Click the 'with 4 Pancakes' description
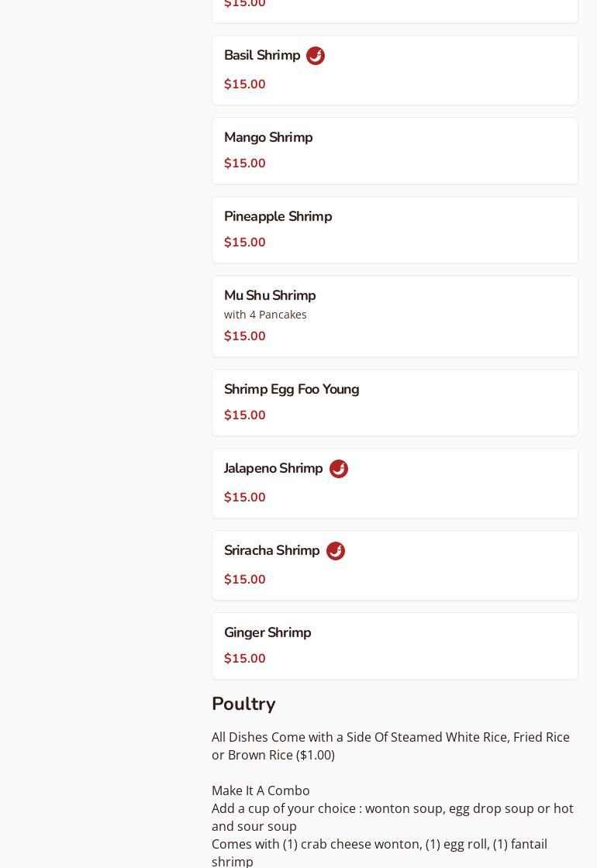This screenshot has width=597, height=868. pyautogui.click(x=265, y=315)
